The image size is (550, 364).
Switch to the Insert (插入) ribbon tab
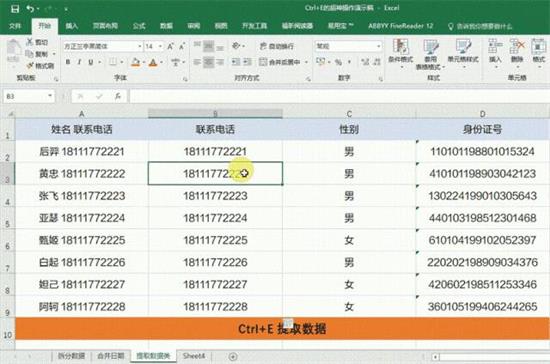tap(72, 26)
